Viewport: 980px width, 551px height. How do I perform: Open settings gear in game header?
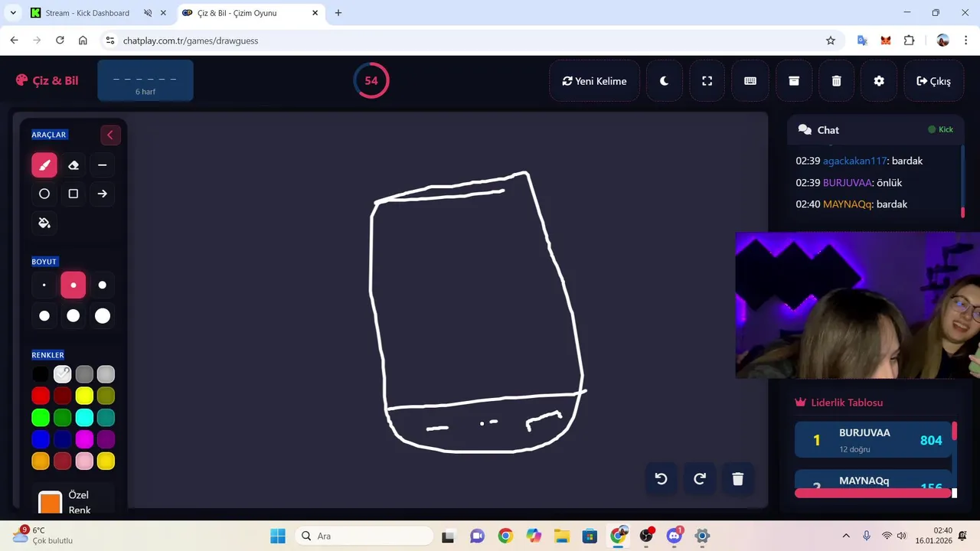(879, 81)
